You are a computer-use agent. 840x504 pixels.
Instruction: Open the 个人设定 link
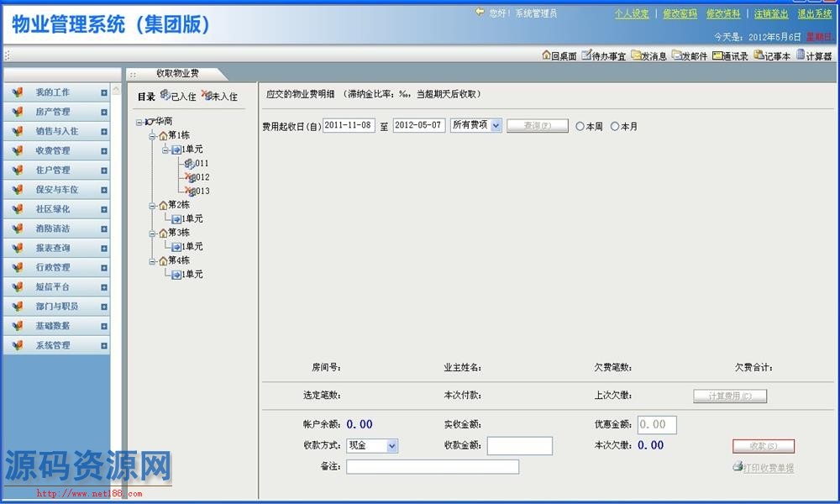coord(632,13)
